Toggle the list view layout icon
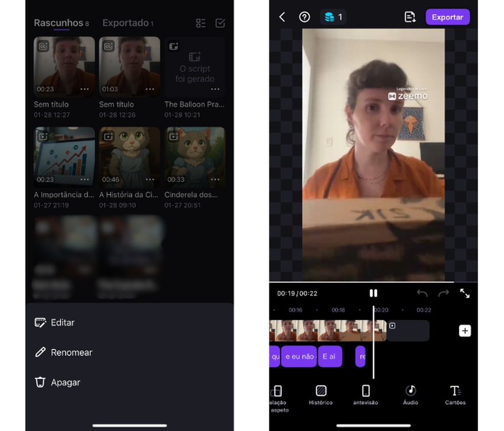 201,23
